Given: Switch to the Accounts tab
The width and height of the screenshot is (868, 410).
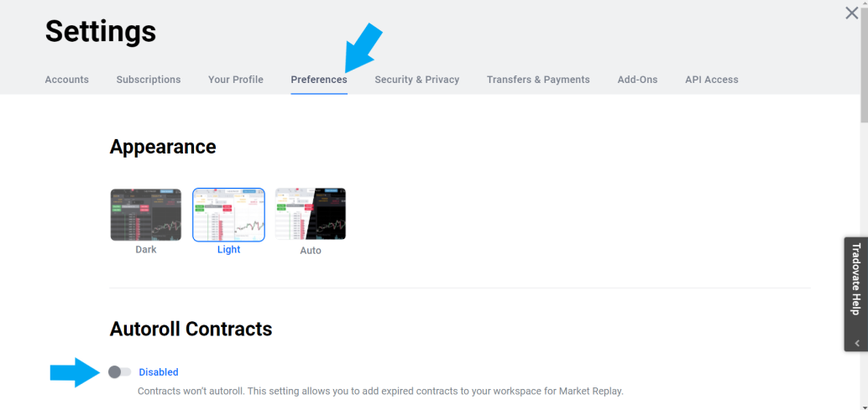Looking at the screenshot, I should pos(67,80).
